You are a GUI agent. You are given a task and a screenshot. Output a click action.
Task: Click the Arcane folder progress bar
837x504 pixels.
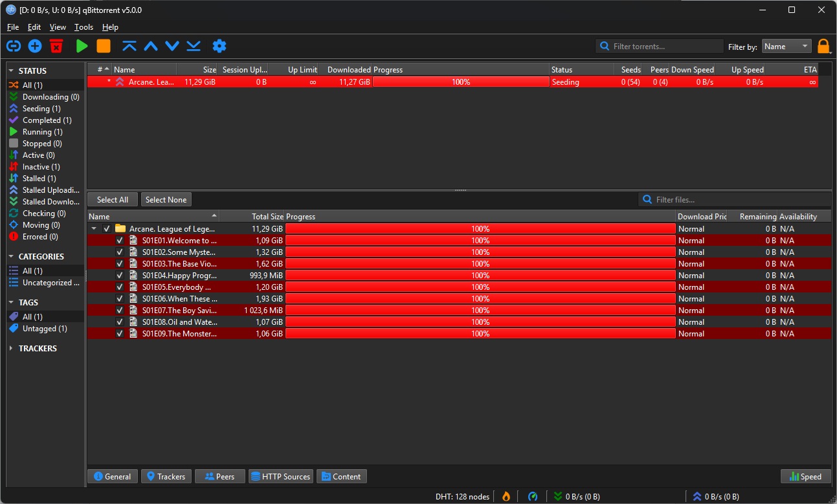point(480,228)
